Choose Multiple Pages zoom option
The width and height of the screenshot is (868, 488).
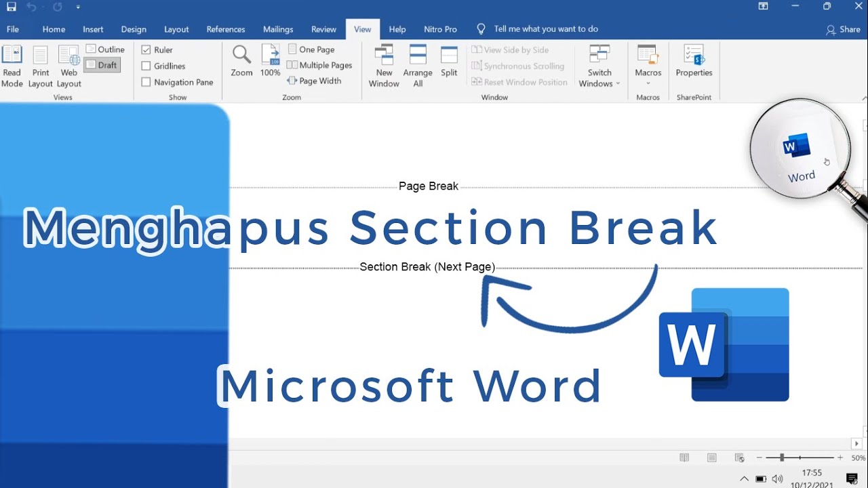coord(319,65)
